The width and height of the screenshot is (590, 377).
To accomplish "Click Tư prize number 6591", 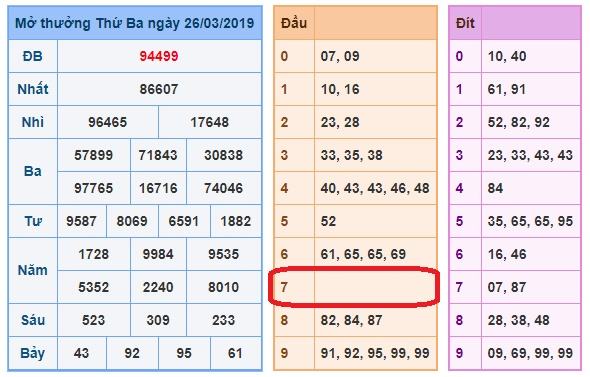I will pos(184,221).
